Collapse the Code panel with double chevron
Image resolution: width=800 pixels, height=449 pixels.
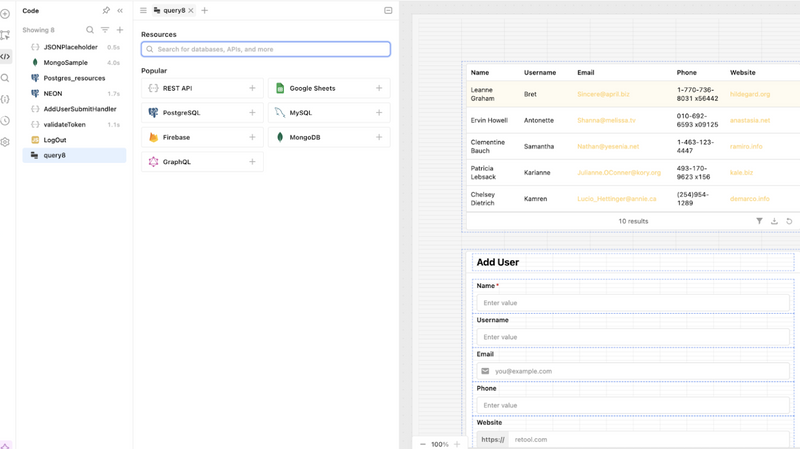click(120, 10)
